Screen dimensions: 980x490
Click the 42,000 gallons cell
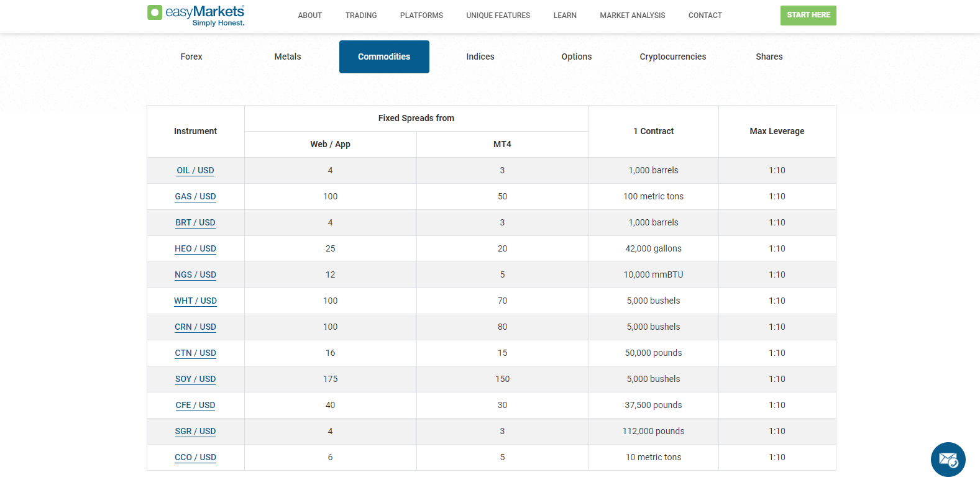pyautogui.click(x=653, y=248)
